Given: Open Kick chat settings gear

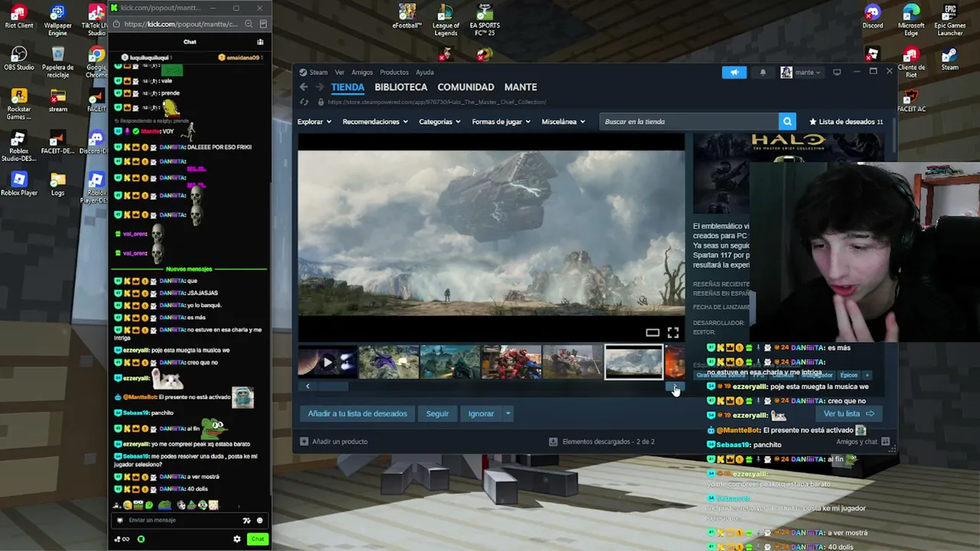Looking at the screenshot, I should (237, 539).
